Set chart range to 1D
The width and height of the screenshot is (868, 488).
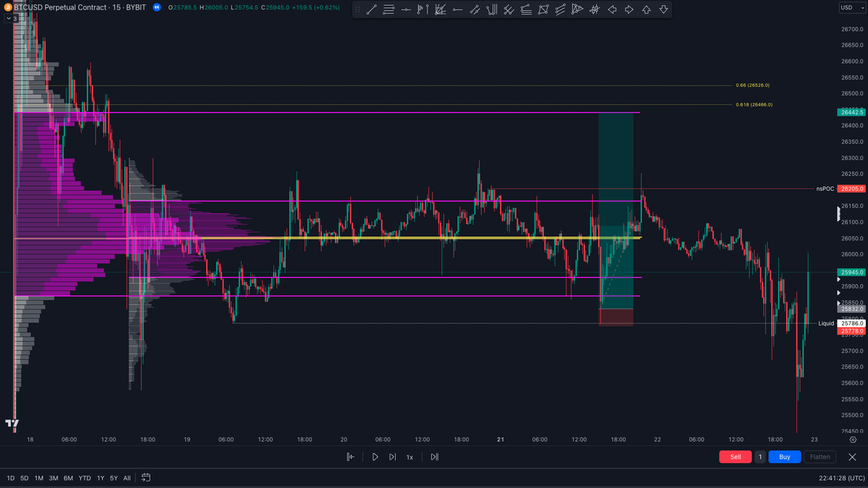[11, 478]
